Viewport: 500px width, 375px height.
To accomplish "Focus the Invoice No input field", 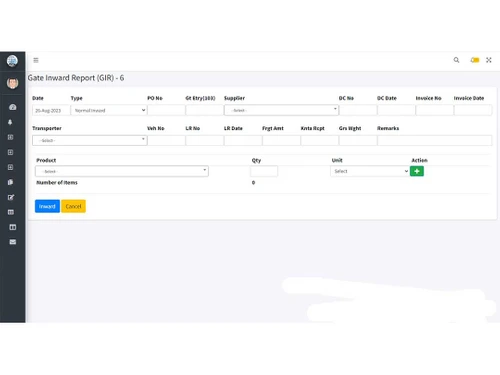I will coord(435,110).
